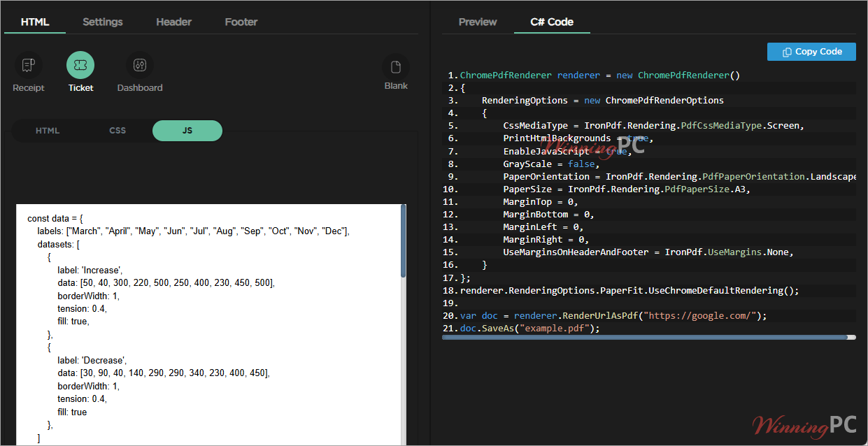Click the 'datasets: [' line
This screenshot has width=868, height=446.
click(58, 244)
